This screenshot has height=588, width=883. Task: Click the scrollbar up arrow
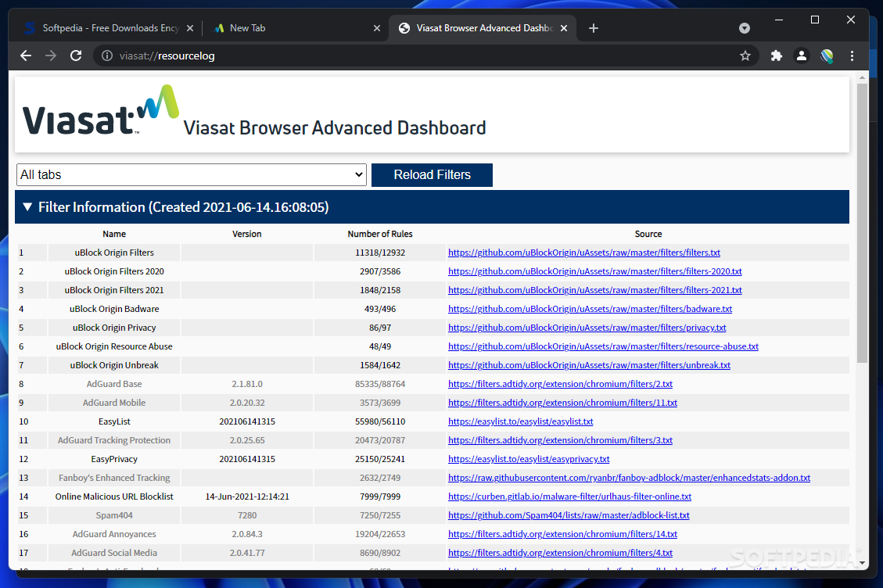coord(862,77)
